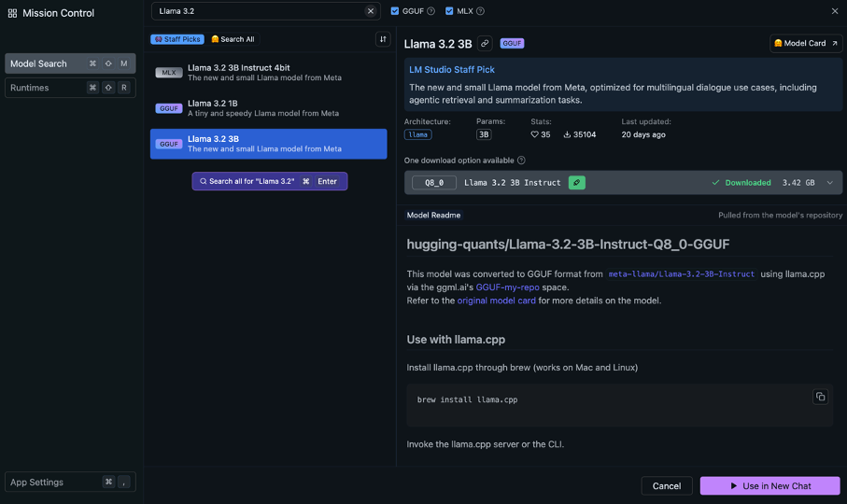
Task: Click the 20 days ago last updated value
Action: pos(643,135)
